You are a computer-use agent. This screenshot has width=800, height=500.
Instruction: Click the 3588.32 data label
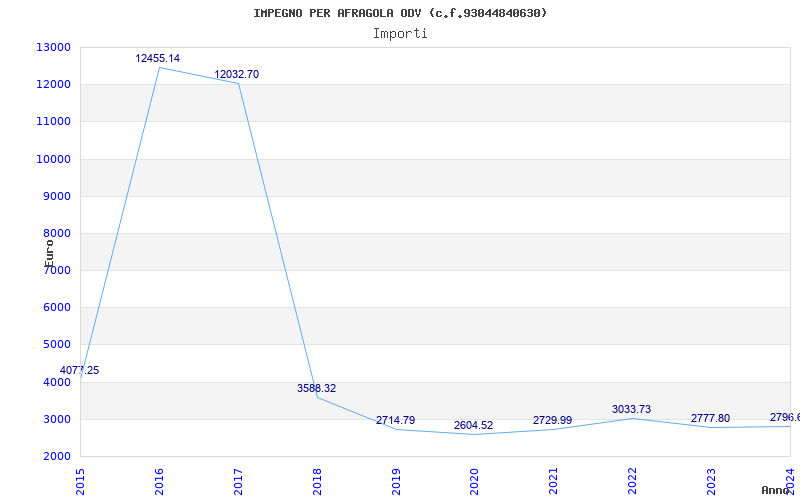316,388
